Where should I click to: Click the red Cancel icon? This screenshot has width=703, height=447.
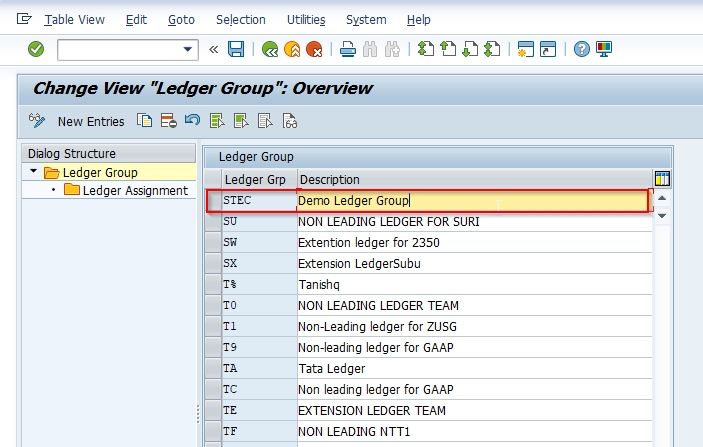click(314, 49)
